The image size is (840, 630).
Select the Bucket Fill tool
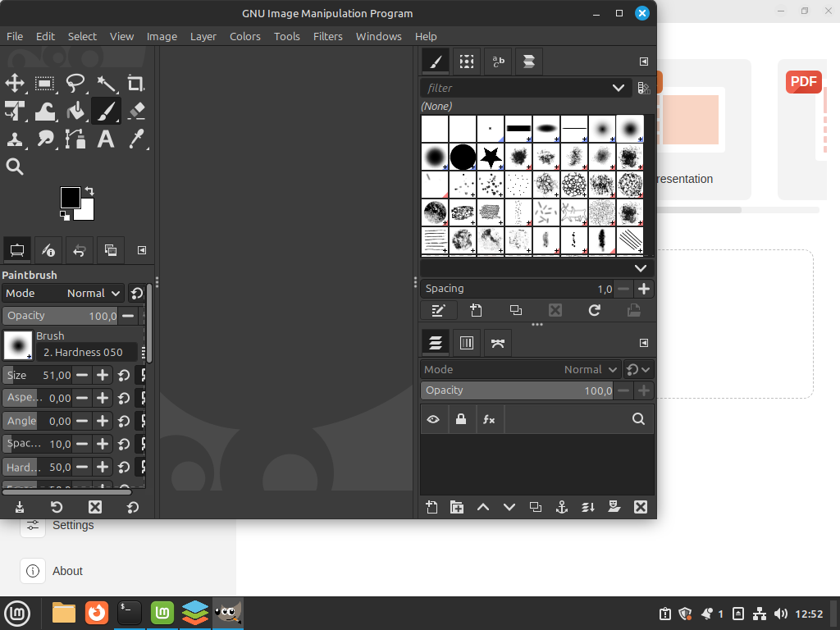[x=75, y=111]
